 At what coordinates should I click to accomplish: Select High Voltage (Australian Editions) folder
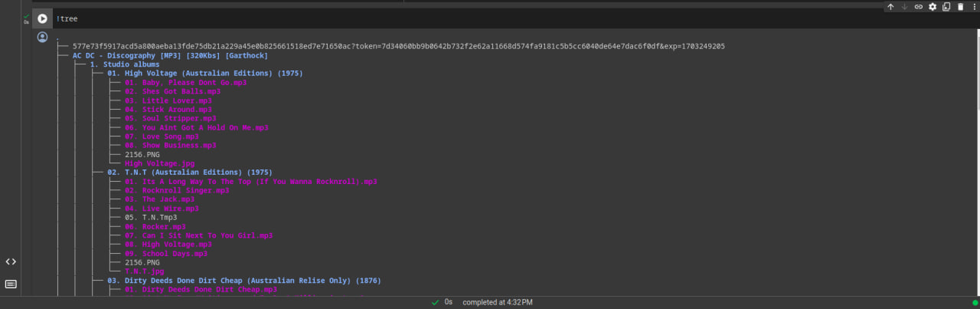pos(205,74)
